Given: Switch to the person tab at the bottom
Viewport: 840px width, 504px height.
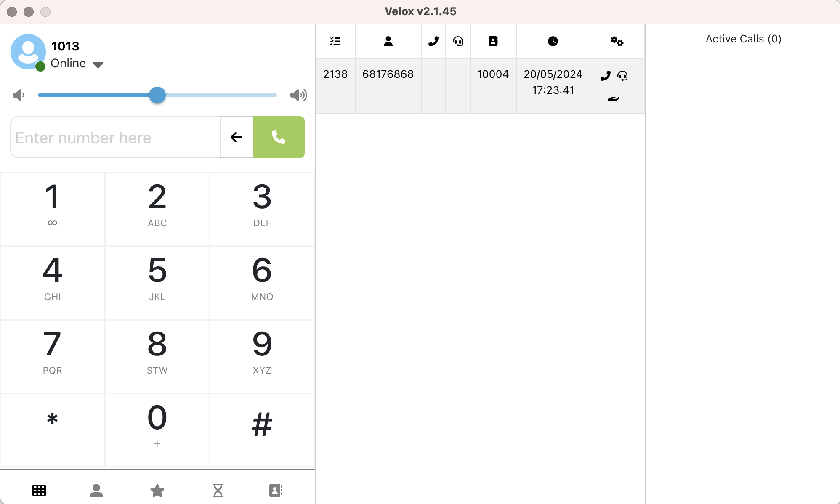Looking at the screenshot, I should (96, 491).
